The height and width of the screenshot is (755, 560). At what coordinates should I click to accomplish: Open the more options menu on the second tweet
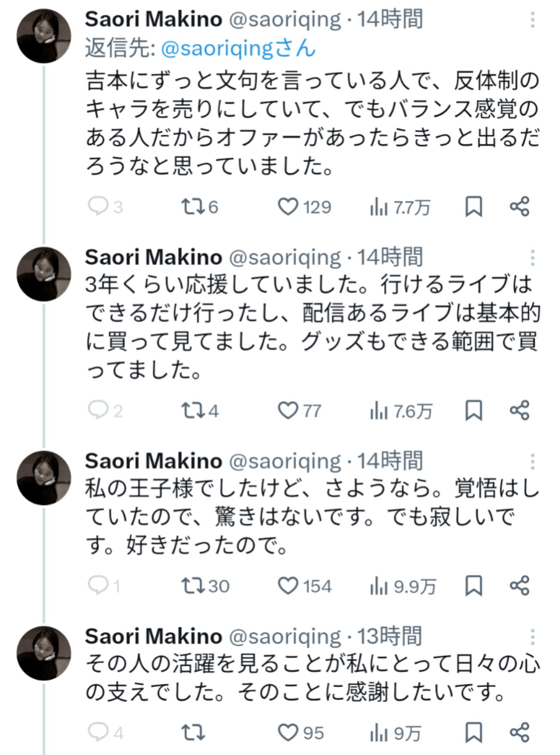point(533,258)
